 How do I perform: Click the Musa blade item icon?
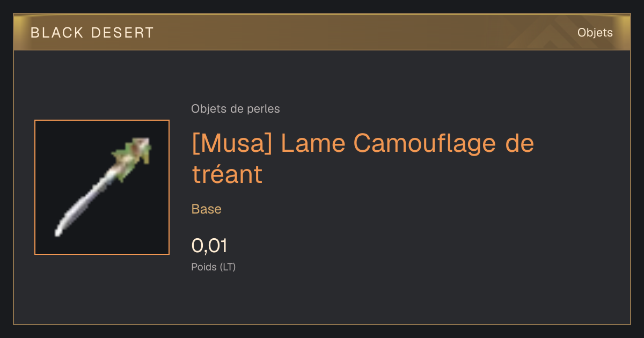102,187
